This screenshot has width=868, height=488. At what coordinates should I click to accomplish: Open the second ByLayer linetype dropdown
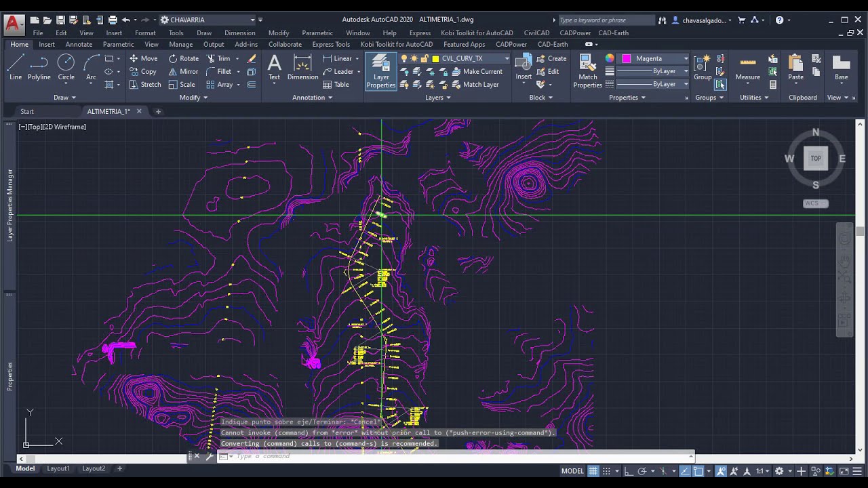[686, 84]
